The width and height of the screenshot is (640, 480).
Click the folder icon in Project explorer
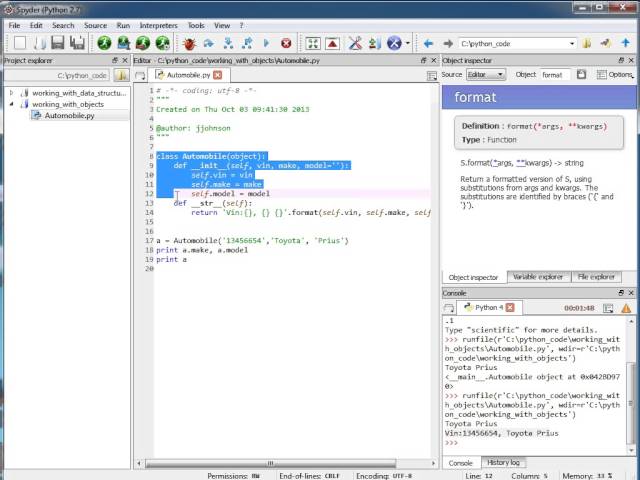click(x=121, y=75)
